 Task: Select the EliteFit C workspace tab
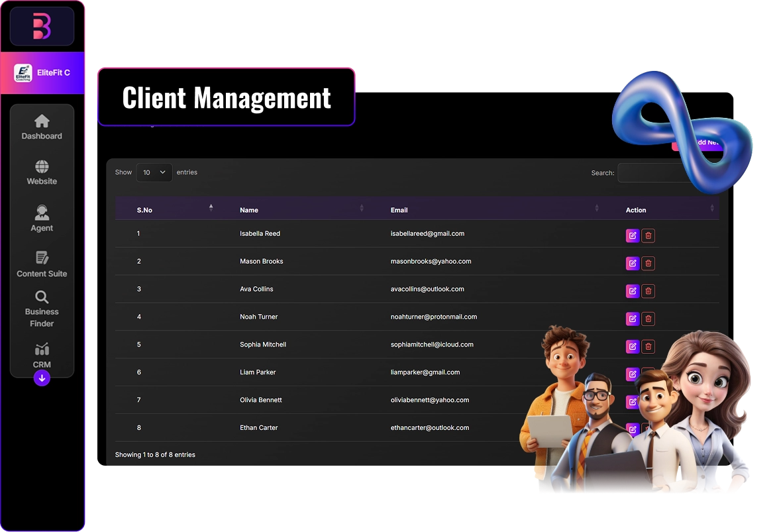coord(42,73)
